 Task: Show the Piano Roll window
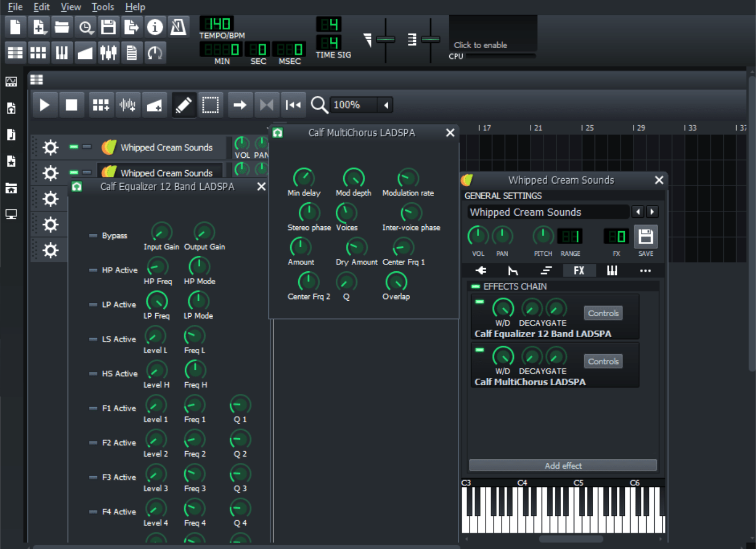pyautogui.click(x=62, y=52)
